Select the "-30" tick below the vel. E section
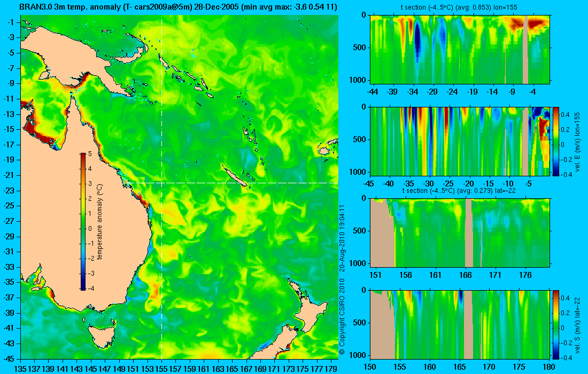 (428, 184)
